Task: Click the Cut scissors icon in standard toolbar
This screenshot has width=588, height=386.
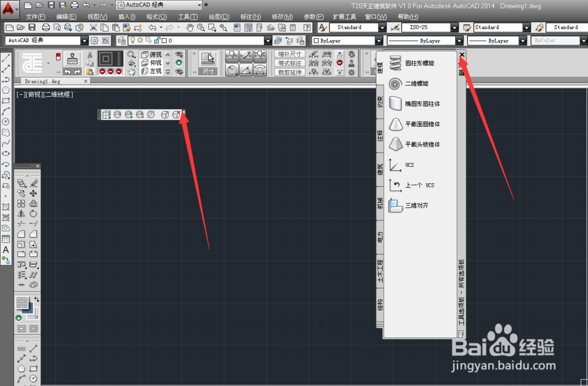Action: [x=93, y=28]
